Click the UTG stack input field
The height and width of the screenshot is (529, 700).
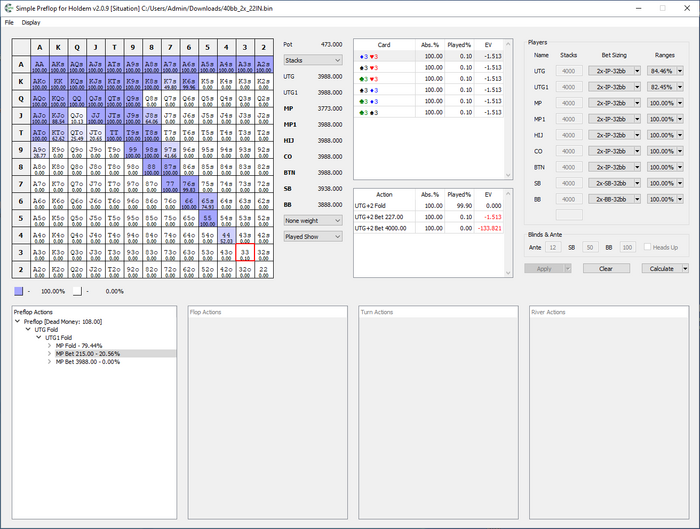(x=569, y=71)
